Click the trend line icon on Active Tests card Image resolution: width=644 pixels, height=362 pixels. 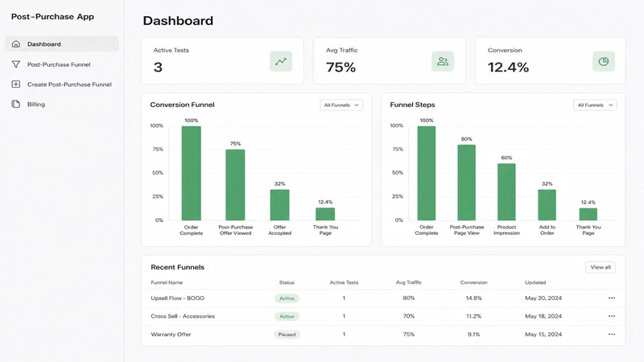[x=281, y=61]
